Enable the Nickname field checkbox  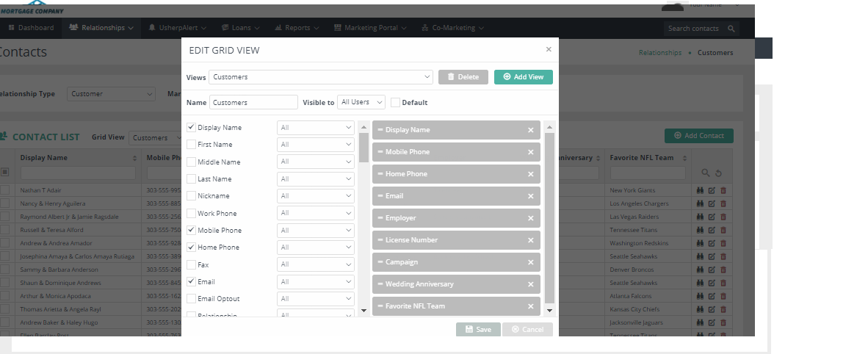[x=192, y=196]
